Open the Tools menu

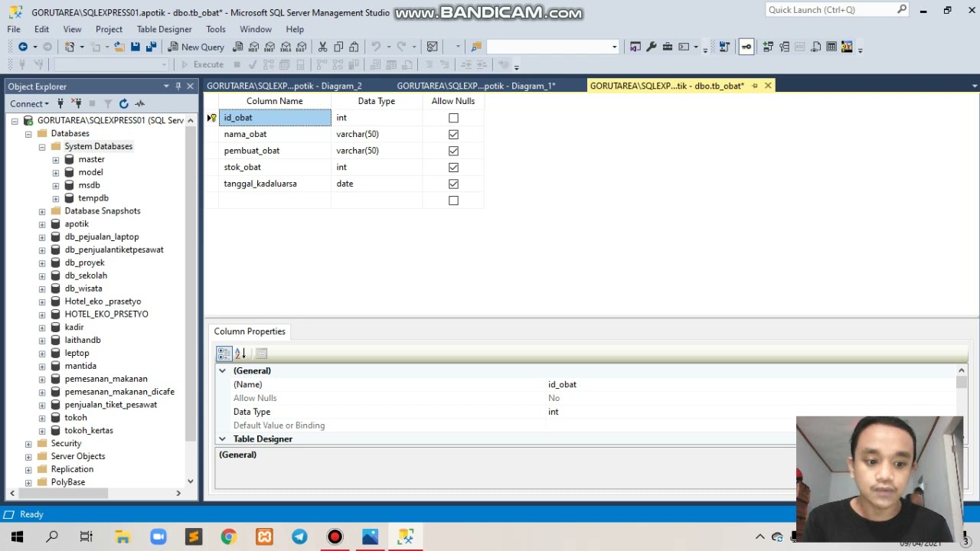pyautogui.click(x=216, y=29)
